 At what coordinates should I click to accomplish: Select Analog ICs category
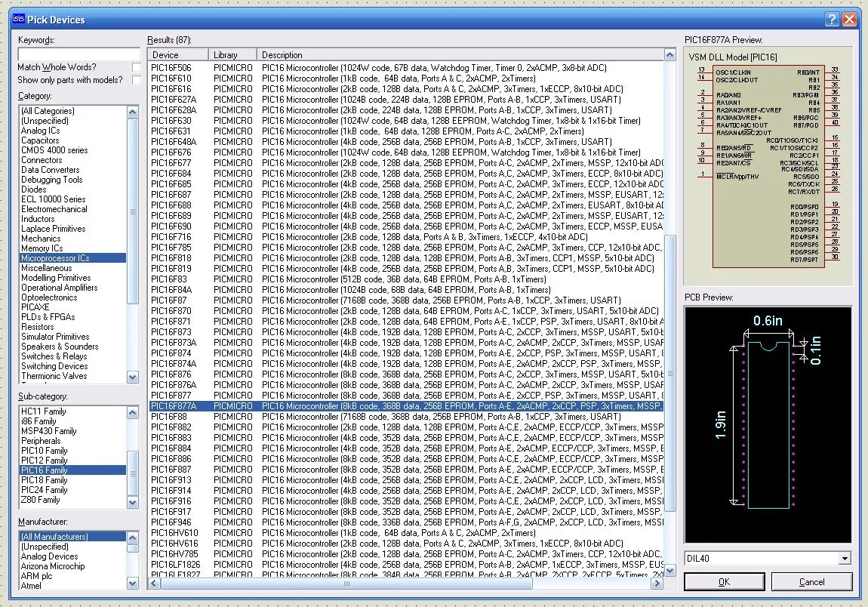pos(72,131)
